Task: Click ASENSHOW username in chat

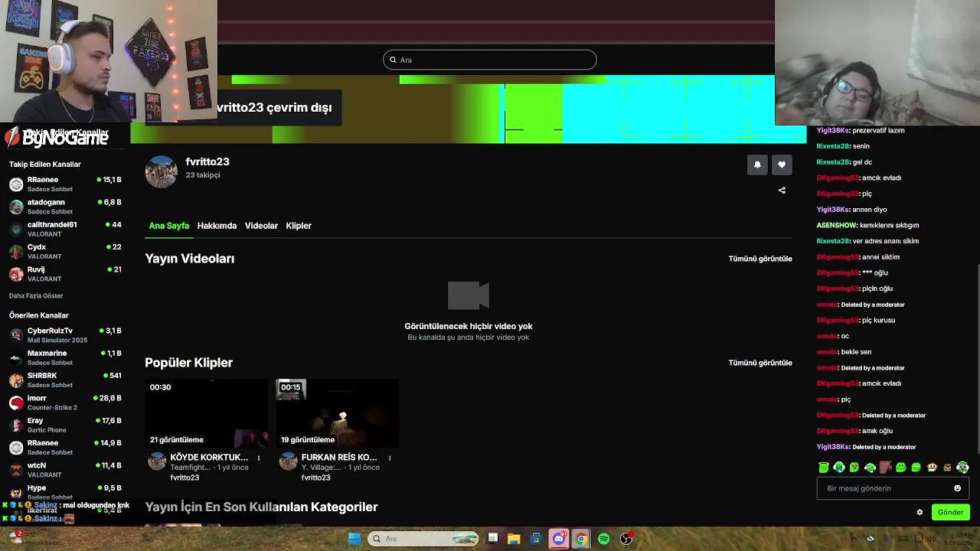Action: point(837,226)
